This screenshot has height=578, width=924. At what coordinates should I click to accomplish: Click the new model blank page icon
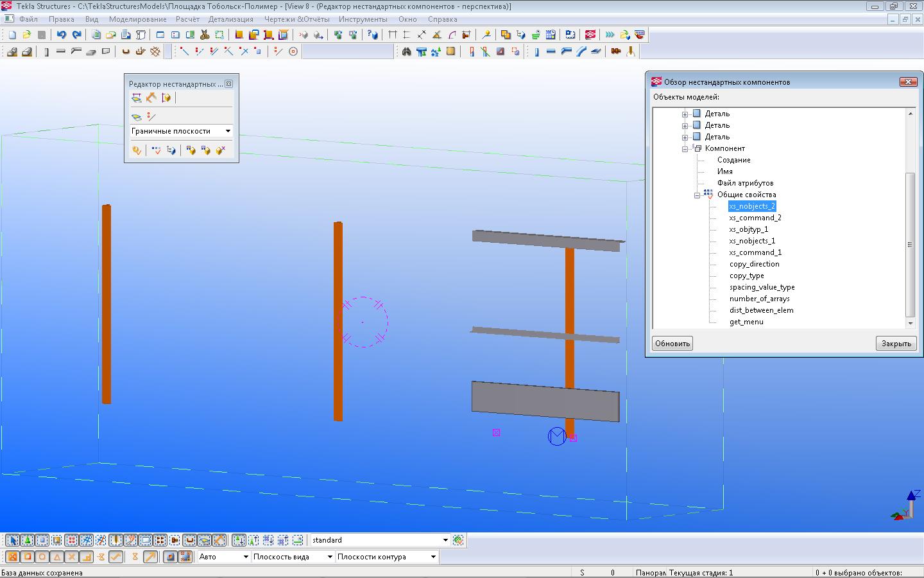click(x=12, y=35)
